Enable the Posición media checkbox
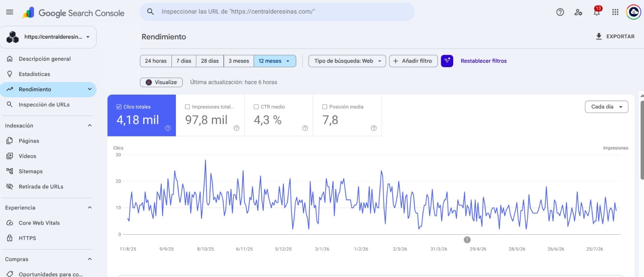Image resolution: width=644 pixels, height=277 pixels. [x=325, y=107]
